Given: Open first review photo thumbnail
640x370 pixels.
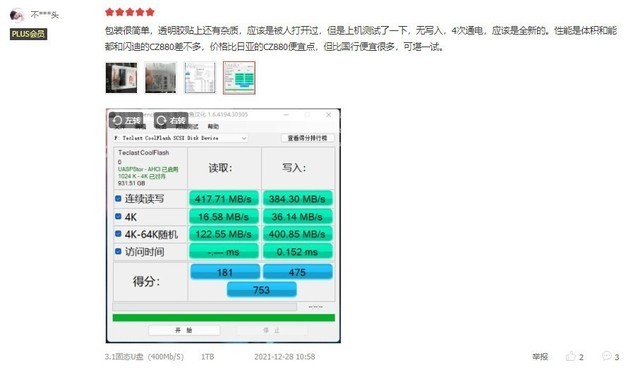Looking at the screenshot, I should click(x=121, y=78).
